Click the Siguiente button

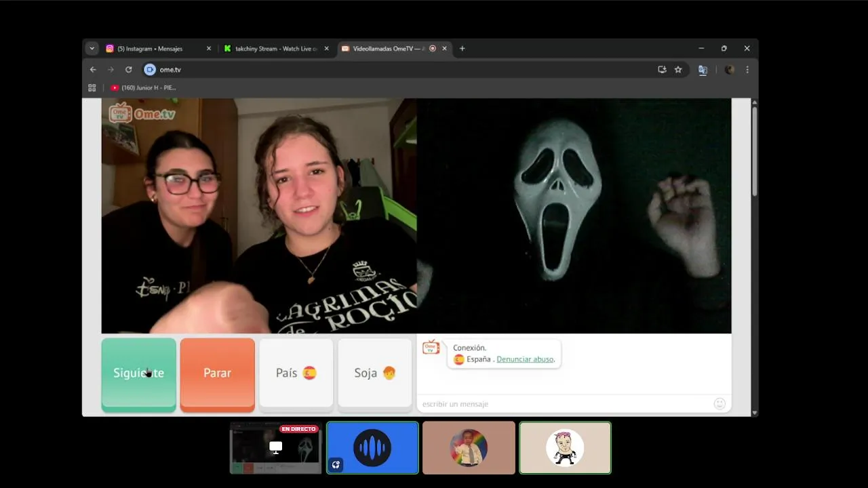[x=139, y=374]
